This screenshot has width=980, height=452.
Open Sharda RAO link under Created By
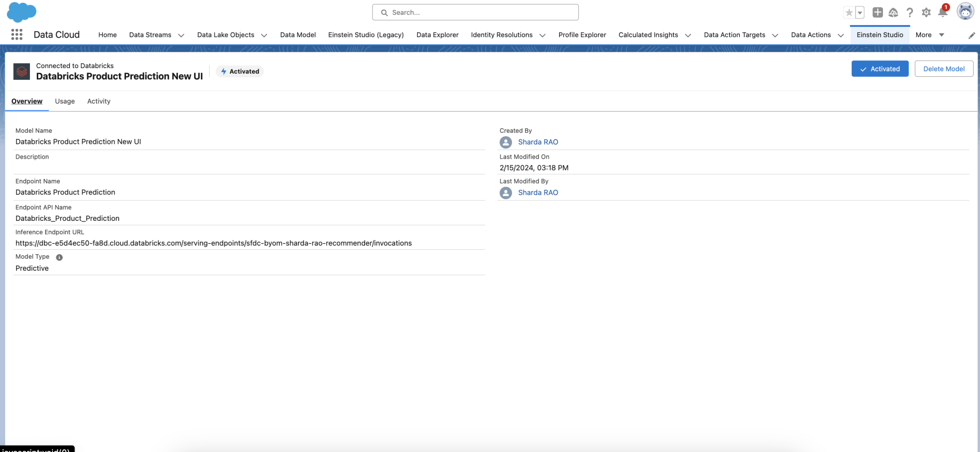pyautogui.click(x=538, y=142)
